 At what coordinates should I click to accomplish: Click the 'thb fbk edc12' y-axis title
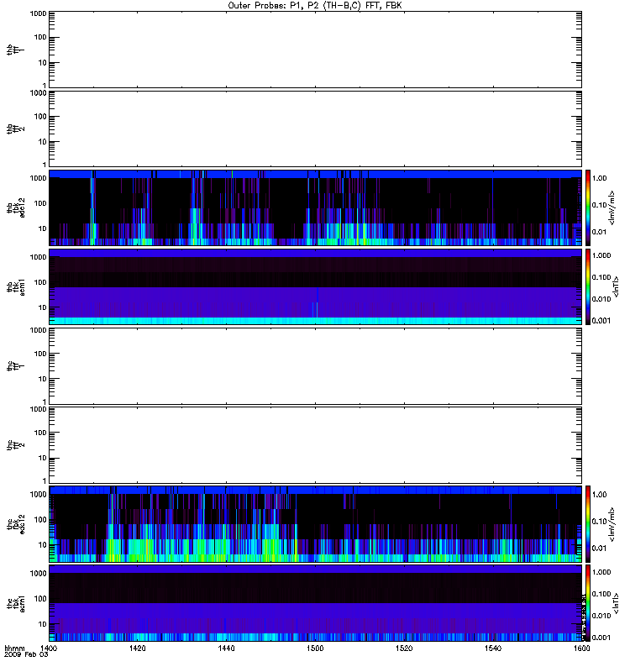(16, 207)
